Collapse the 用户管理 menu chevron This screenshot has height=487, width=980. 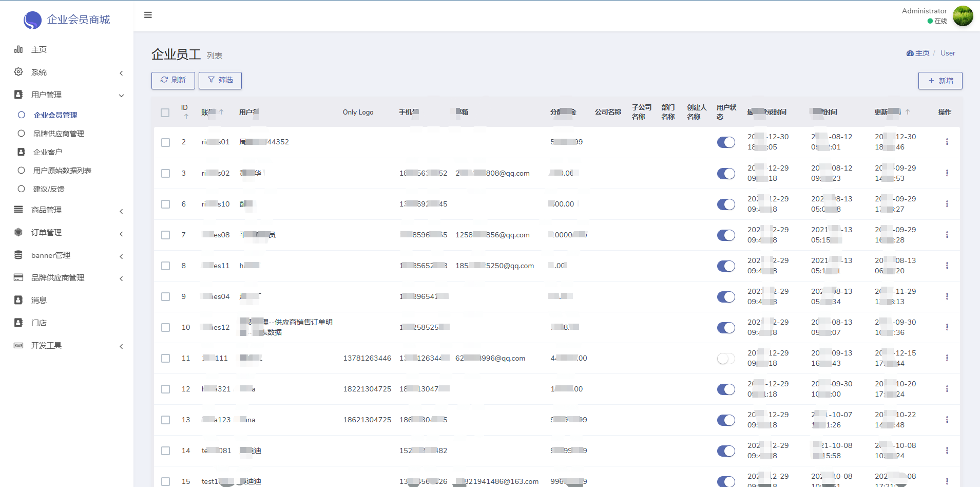pos(121,96)
